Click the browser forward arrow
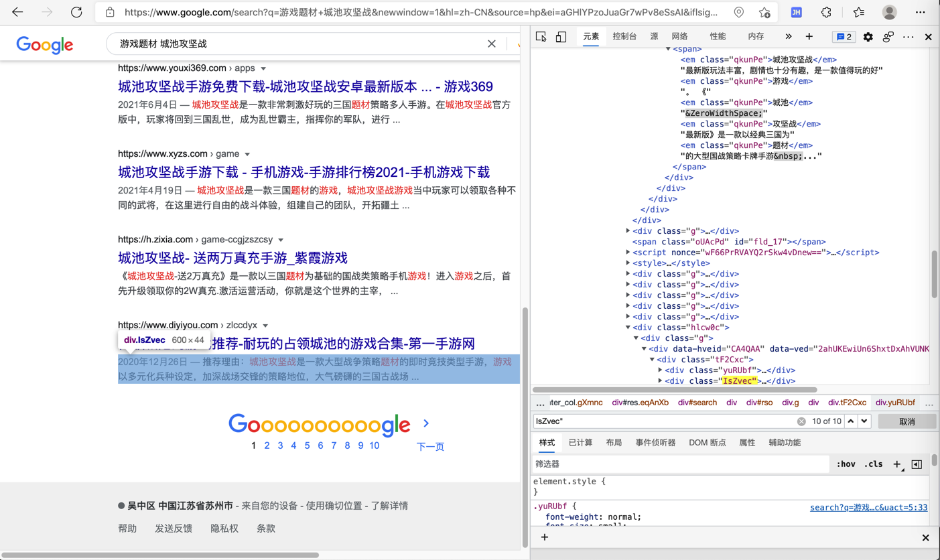 pos(47,12)
